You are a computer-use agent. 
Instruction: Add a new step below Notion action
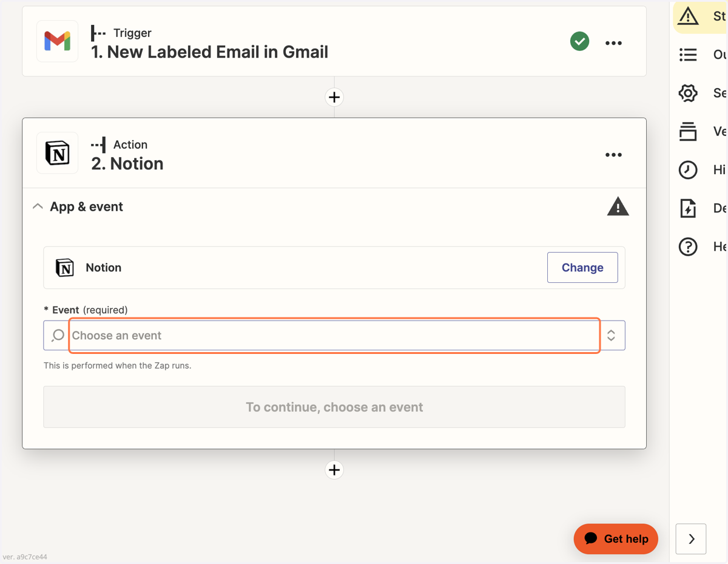pyautogui.click(x=334, y=470)
